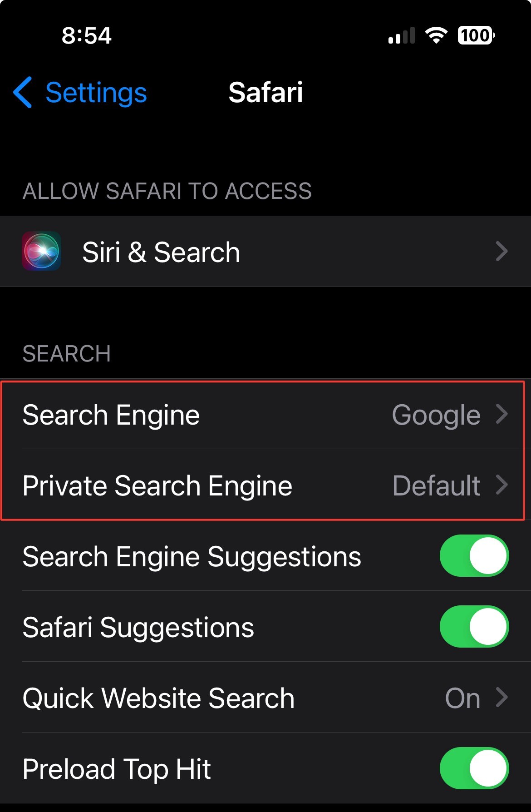Turn off Preload Top Hit switch

pos(474,768)
